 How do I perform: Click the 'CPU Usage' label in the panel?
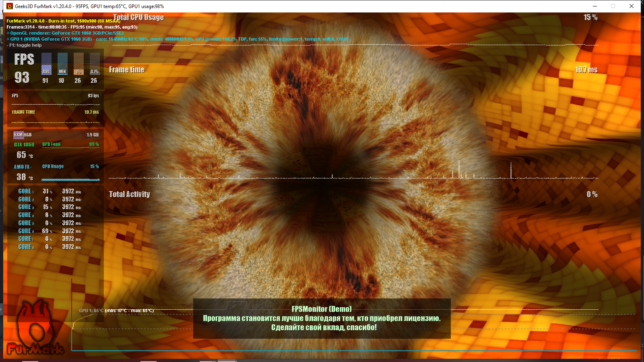click(x=53, y=166)
